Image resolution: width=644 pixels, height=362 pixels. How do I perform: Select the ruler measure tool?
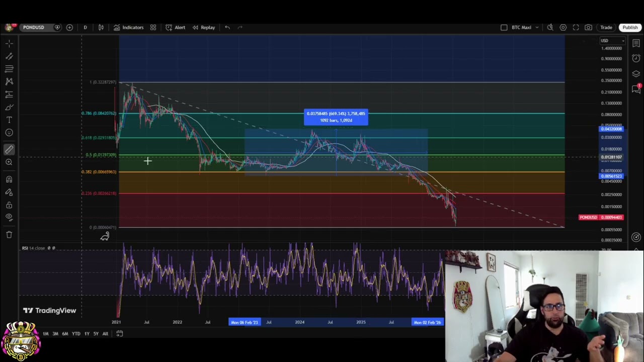coord(9,149)
